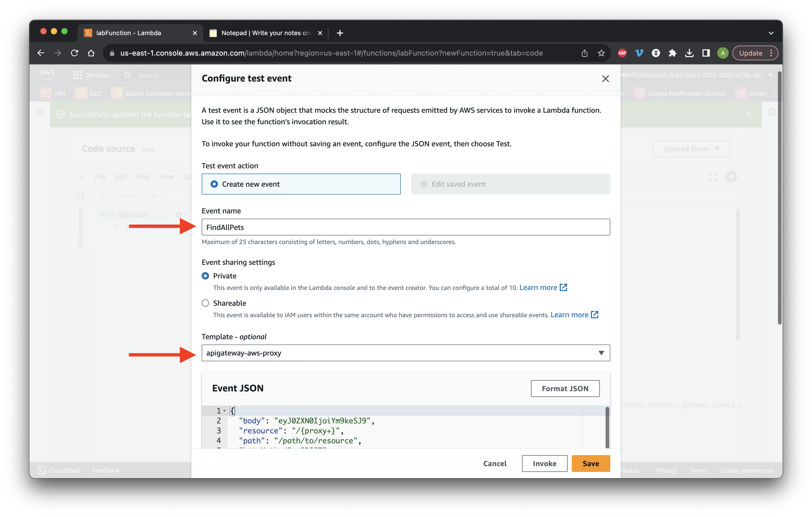
Task: Open a new browser tab
Action: (340, 33)
